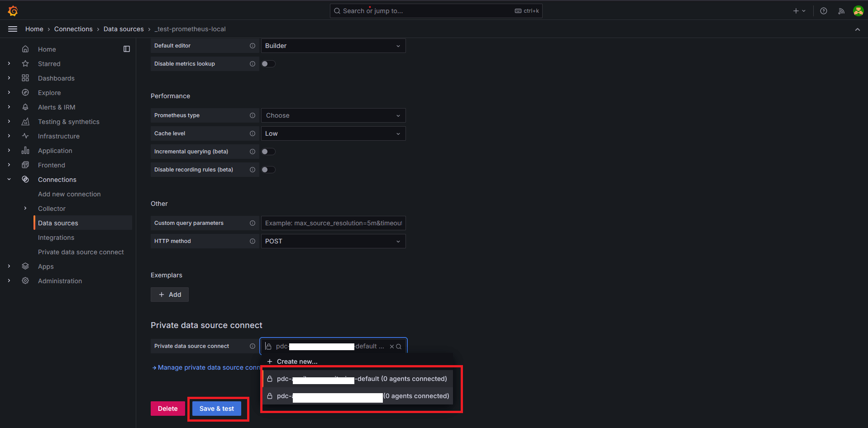
Task: Toggle Disable recording rules (beta) switch
Action: click(268, 170)
